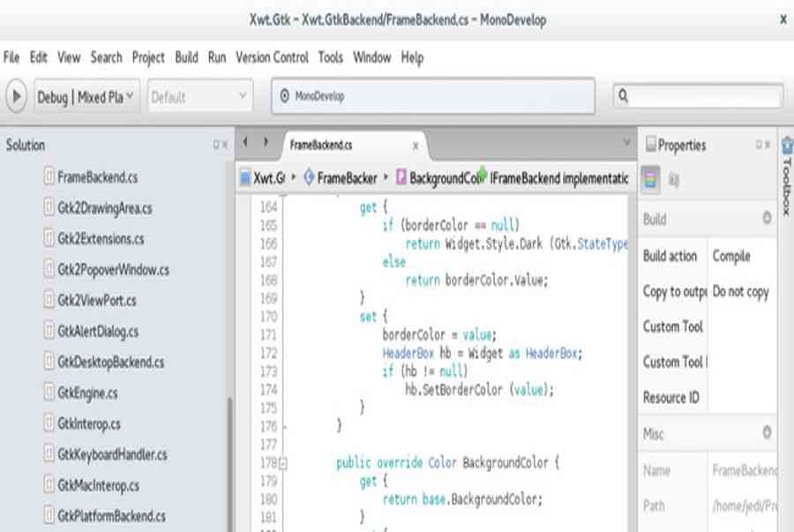Click the file icon beside GtkEngine.cs
Viewport: 794px width, 532px height.
point(49,393)
